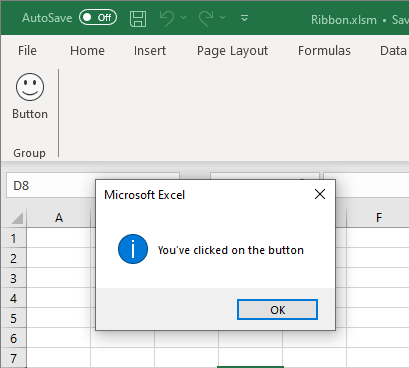
Task: Select column F header
Action: 379,218
